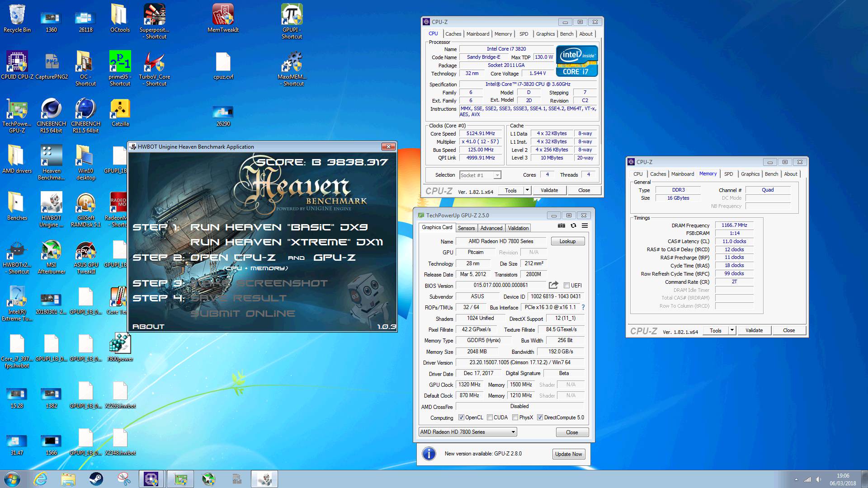The width and height of the screenshot is (868, 488).
Task: Open the SPD tab in CPU-Z Memory window
Action: [x=728, y=174]
